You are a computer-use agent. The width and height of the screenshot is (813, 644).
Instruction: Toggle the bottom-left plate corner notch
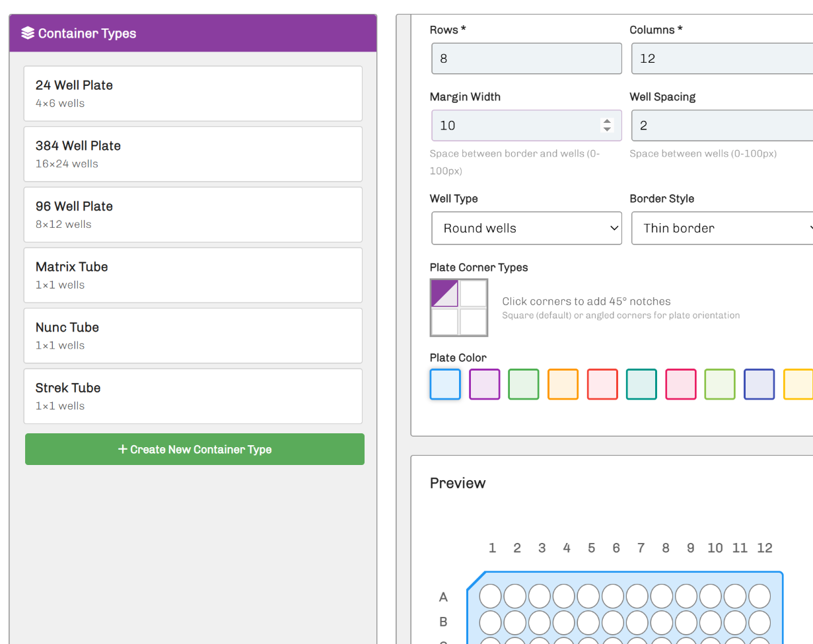(x=444, y=322)
